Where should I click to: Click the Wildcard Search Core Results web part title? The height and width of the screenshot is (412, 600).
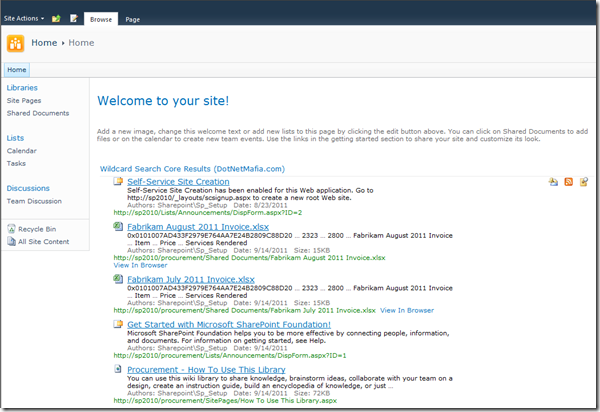click(192, 169)
